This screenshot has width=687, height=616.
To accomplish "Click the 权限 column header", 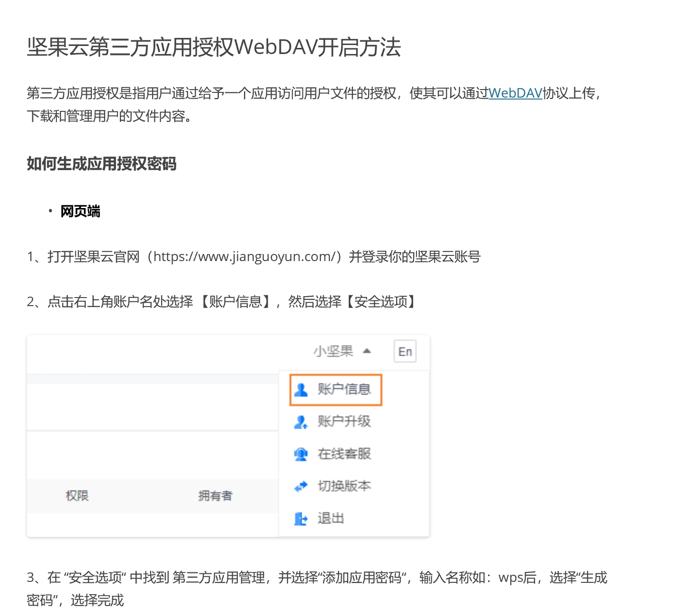I will click(77, 496).
